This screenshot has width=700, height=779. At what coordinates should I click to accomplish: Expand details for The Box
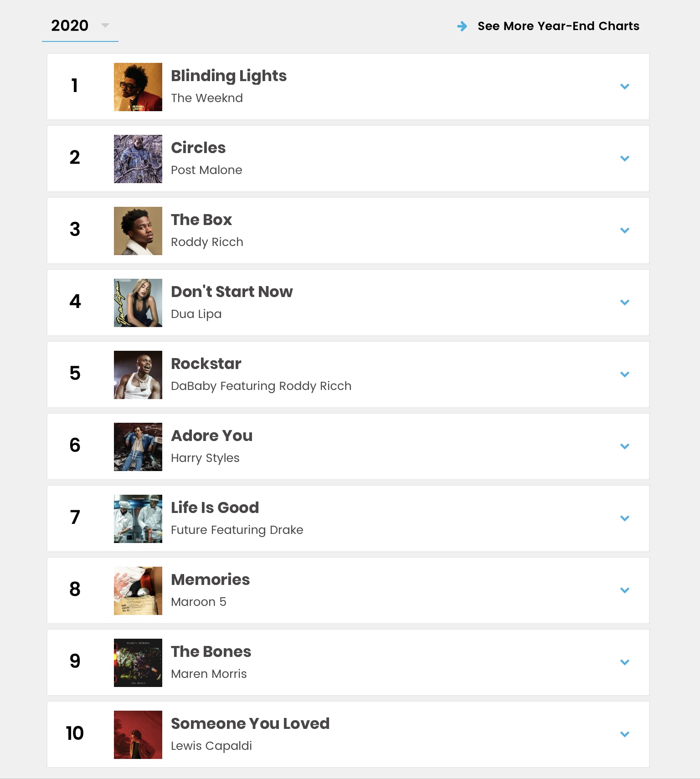pos(624,231)
